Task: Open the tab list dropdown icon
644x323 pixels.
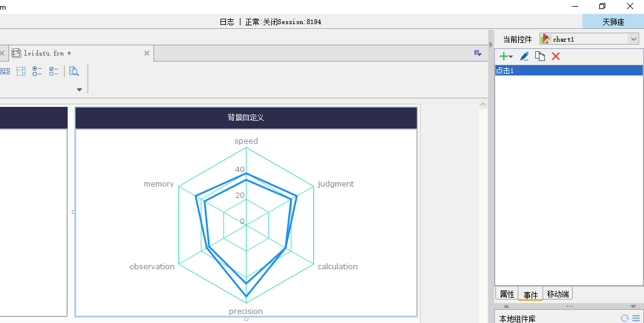Action: click(x=478, y=53)
